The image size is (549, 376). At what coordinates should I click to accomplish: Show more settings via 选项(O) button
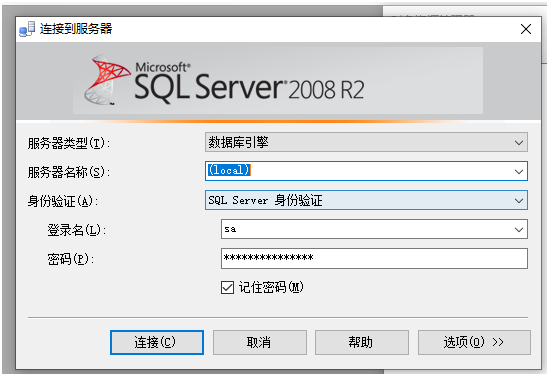point(474,342)
